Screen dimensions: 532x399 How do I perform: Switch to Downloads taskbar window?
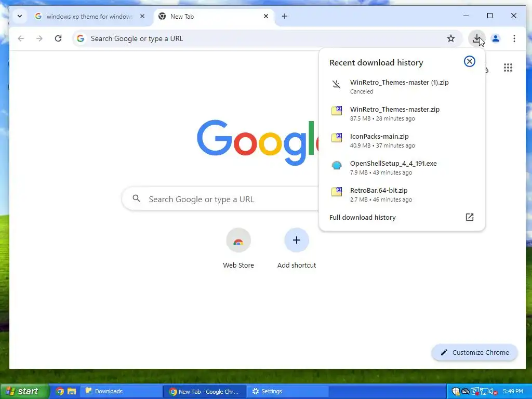click(x=121, y=391)
